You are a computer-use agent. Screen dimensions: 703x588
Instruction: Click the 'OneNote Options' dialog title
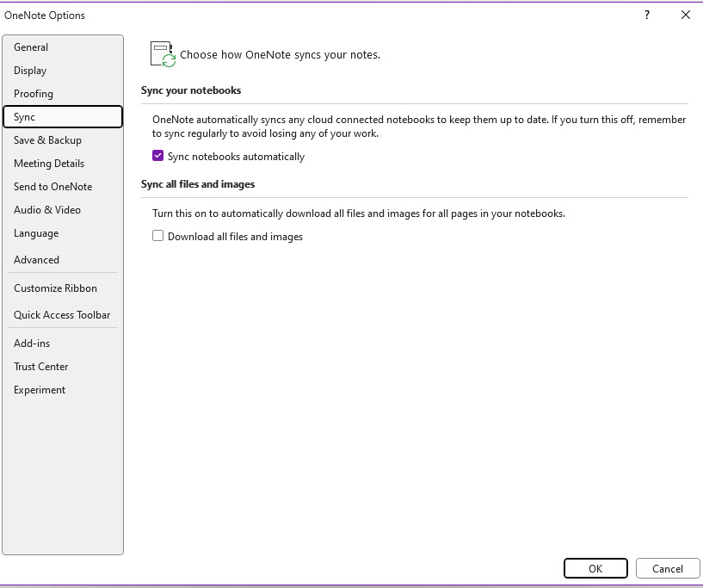tap(45, 15)
